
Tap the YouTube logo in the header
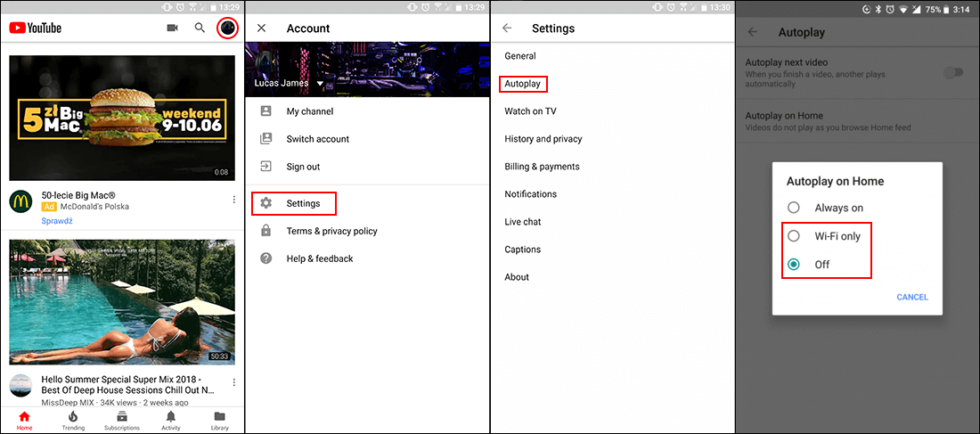point(35,29)
